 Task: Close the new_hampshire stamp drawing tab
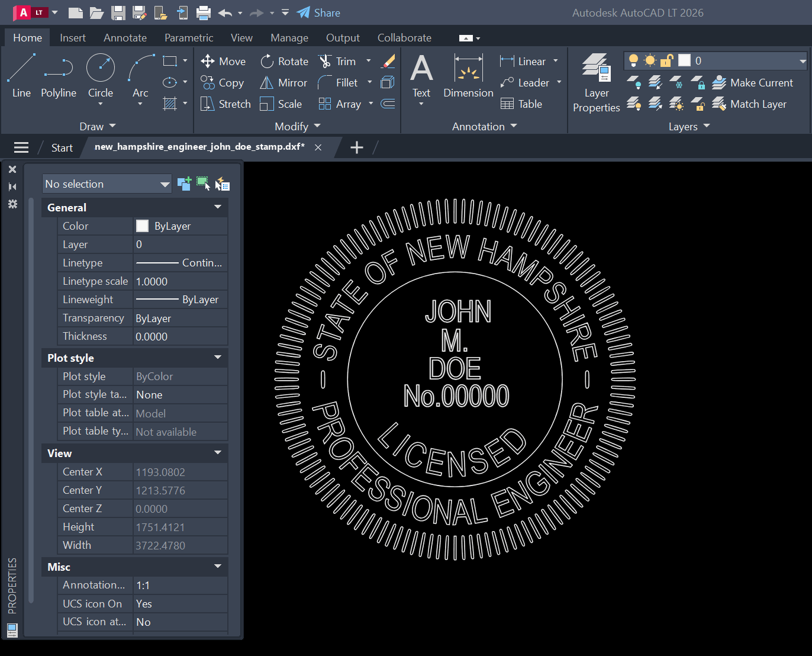tap(318, 147)
